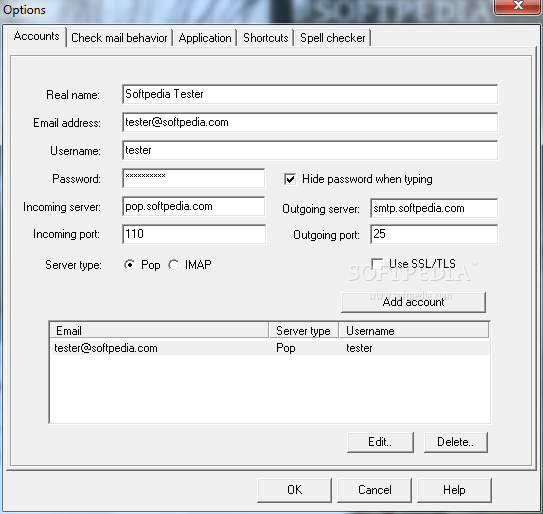The image size is (543, 514).
Task: Focus the Outgoing port field
Action: pyautogui.click(x=434, y=234)
